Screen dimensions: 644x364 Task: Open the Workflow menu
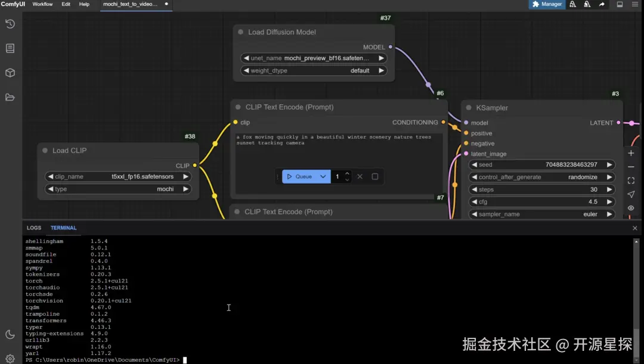pos(42,4)
